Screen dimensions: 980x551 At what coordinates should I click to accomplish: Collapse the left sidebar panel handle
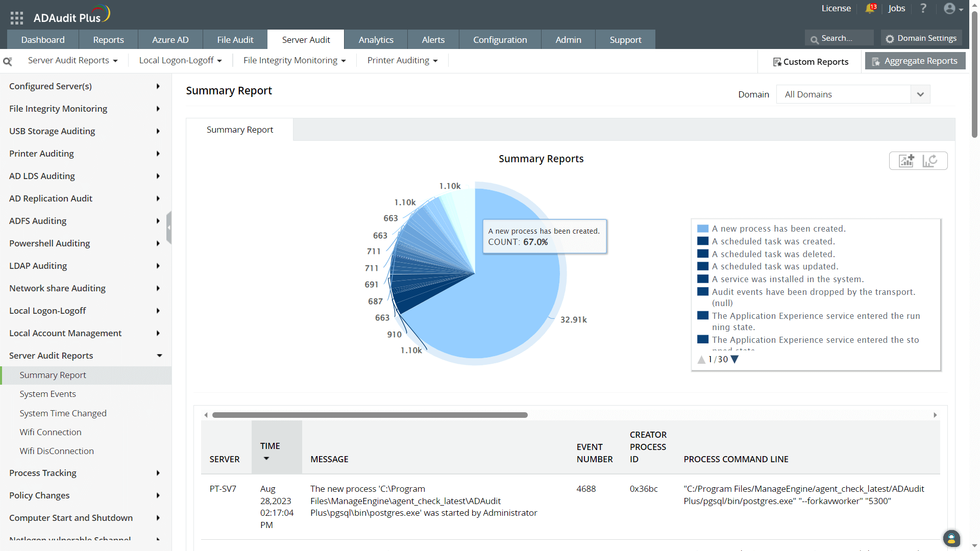169,228
